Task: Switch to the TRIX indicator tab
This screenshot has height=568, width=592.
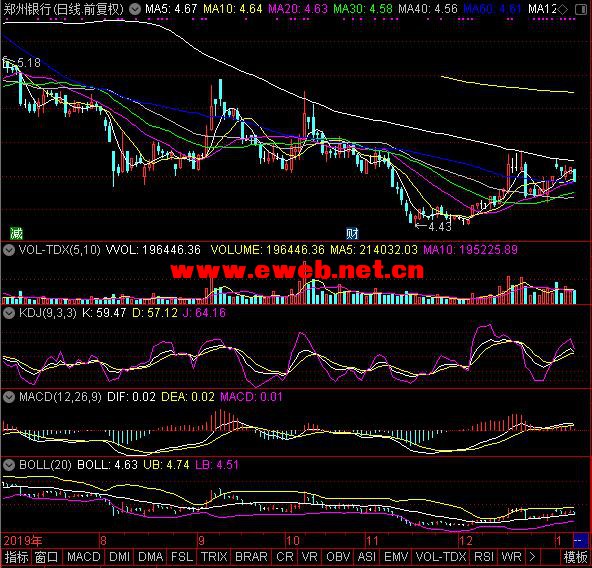Action: click(214, 557)
